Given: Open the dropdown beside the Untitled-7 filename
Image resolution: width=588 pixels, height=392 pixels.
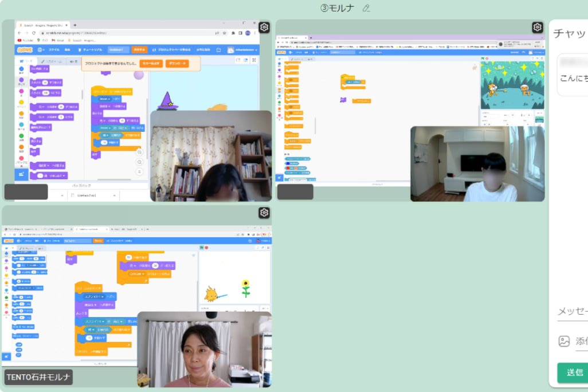Looking at the screenshot, I should (x=115, y=195).
